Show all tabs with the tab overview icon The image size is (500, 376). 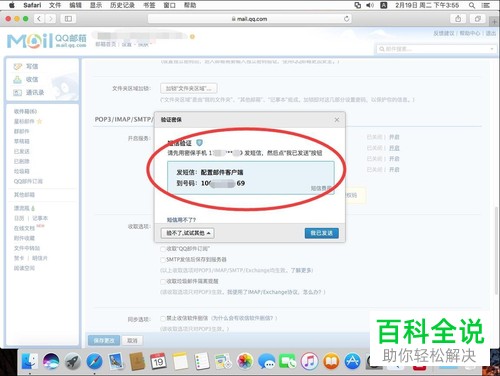click(478, 19)
